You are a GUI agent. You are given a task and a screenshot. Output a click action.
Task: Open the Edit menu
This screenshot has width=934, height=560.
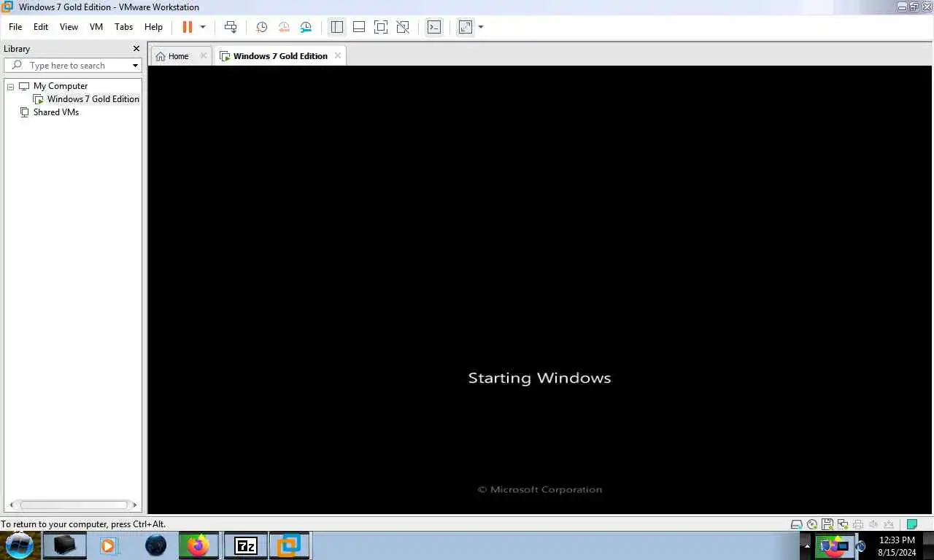[41, 27]
